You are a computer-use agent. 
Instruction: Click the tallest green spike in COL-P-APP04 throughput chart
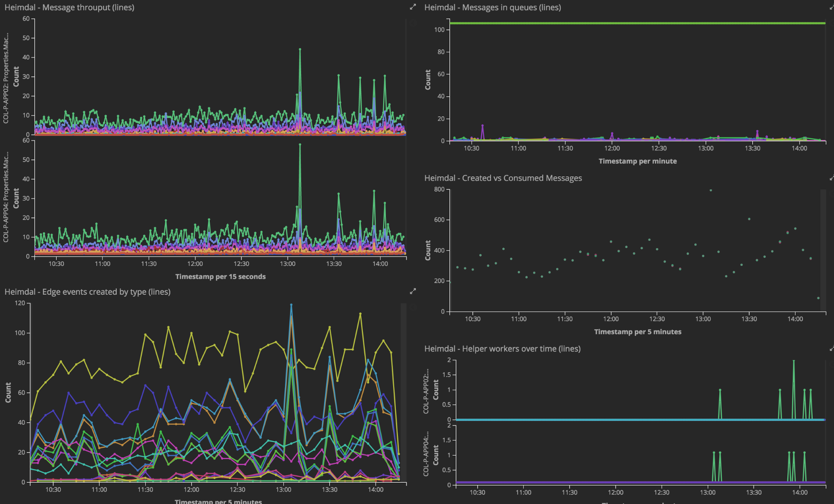pos(300,145)
